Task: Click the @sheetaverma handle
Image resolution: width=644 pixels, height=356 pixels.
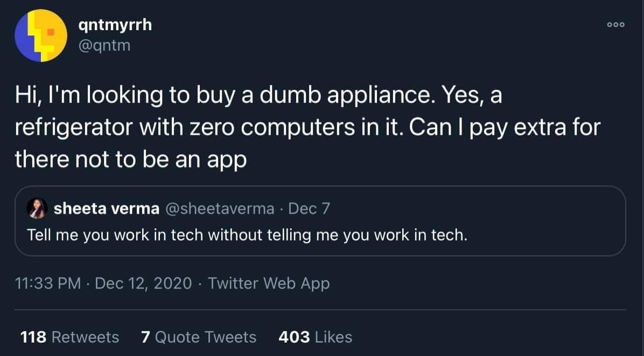Action: tap(220, 208)
